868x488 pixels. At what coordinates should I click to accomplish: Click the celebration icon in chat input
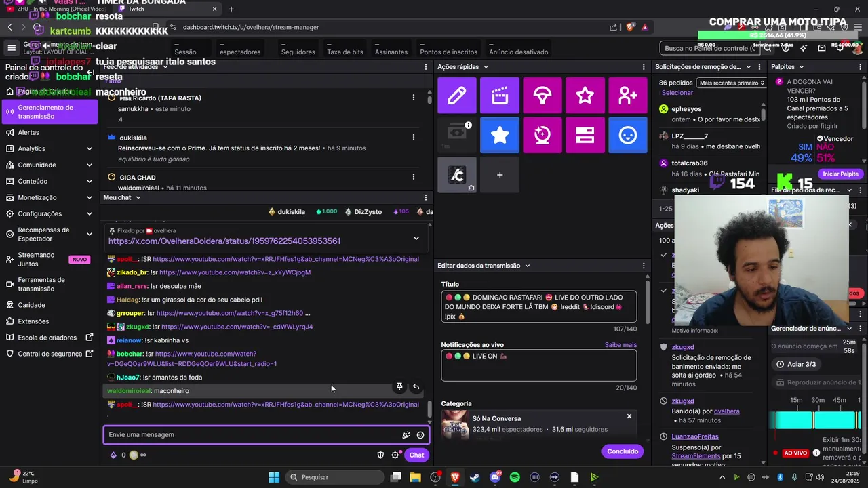pos(406,435)
